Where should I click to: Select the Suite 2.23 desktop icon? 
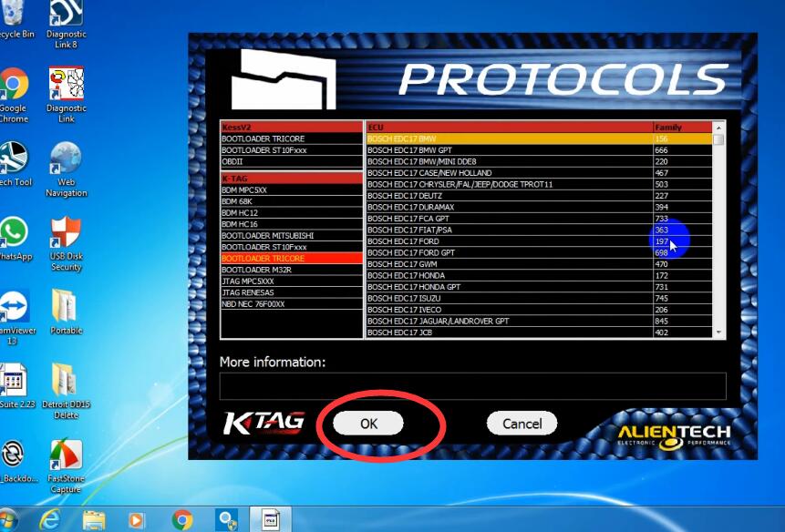[x=16, y=386]
